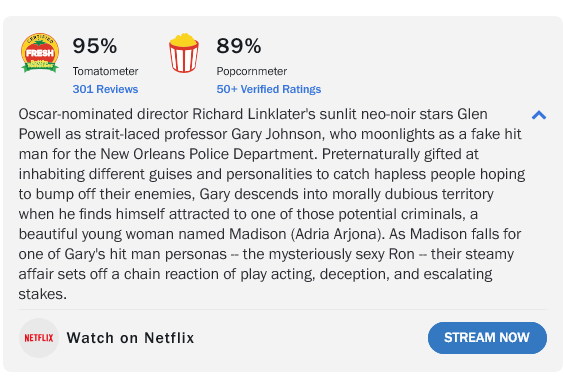Click Richard Linklater's name in the synopsis

253,114
